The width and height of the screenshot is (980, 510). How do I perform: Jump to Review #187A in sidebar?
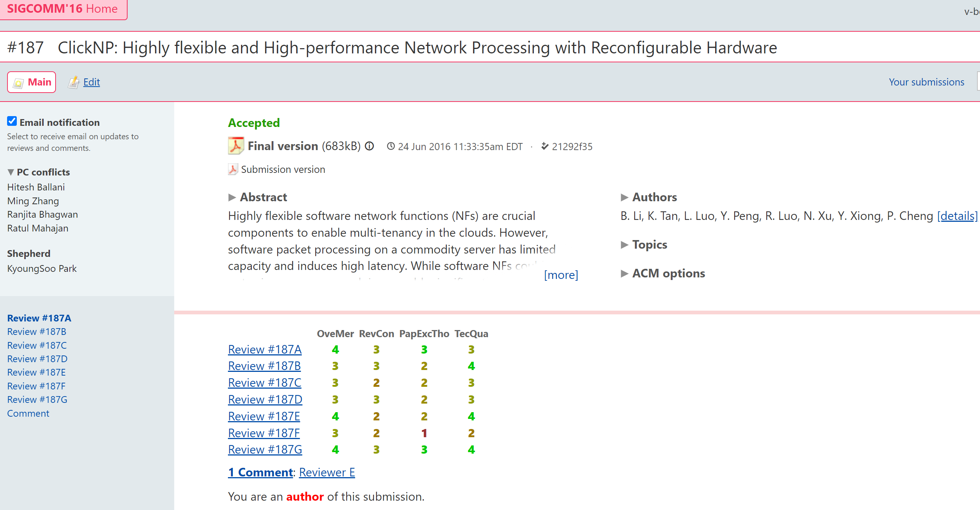pos(39,318)
